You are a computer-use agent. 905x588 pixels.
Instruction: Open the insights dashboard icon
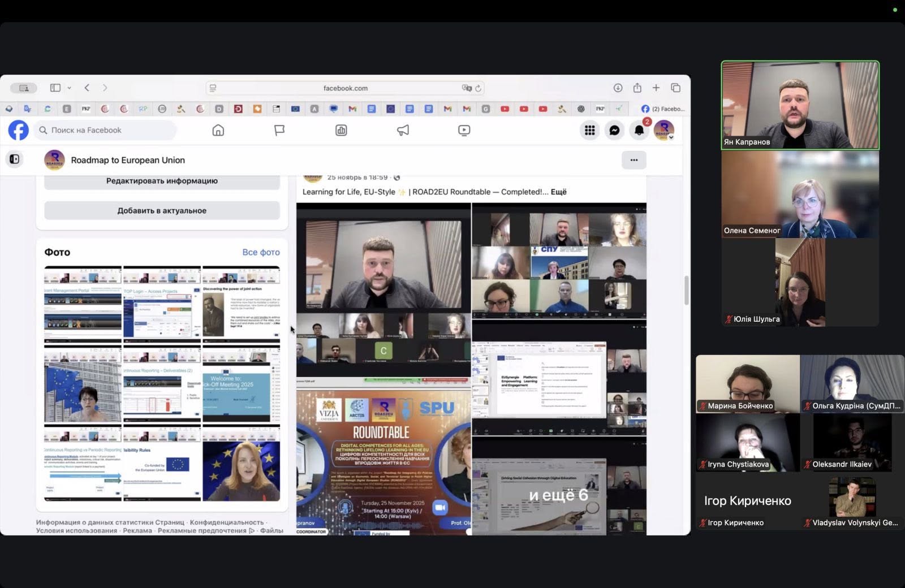click(x=341, y=131)
